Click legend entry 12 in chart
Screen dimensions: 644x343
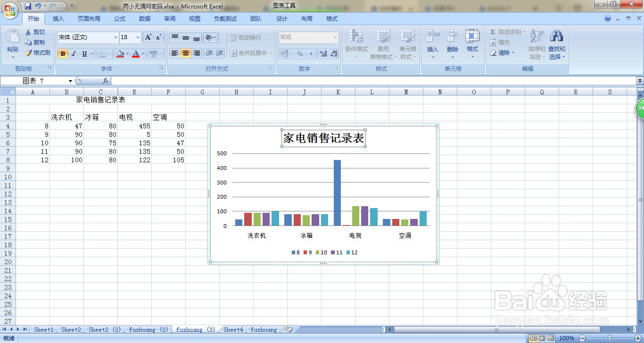tap(352, 252)
